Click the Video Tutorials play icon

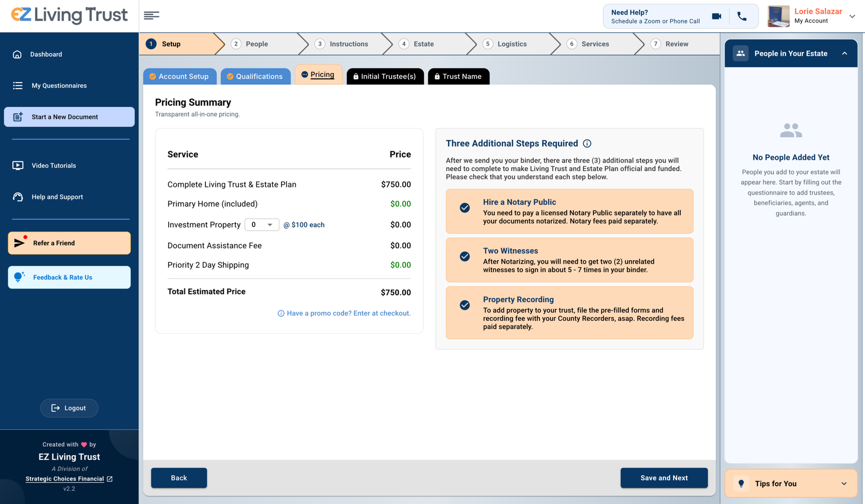pyautogui.click(x=18, y=166)
